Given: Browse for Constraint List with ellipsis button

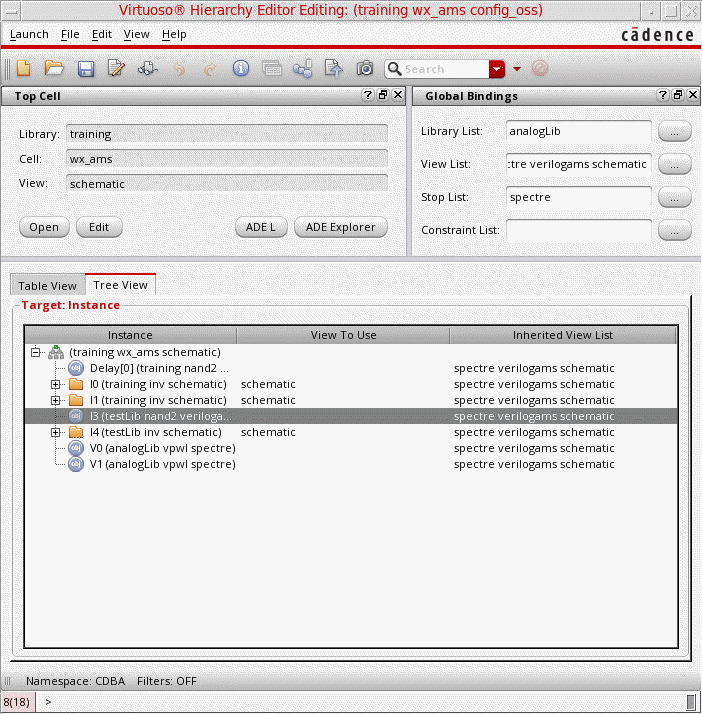Looking at the screenshot, I should 675,230.
